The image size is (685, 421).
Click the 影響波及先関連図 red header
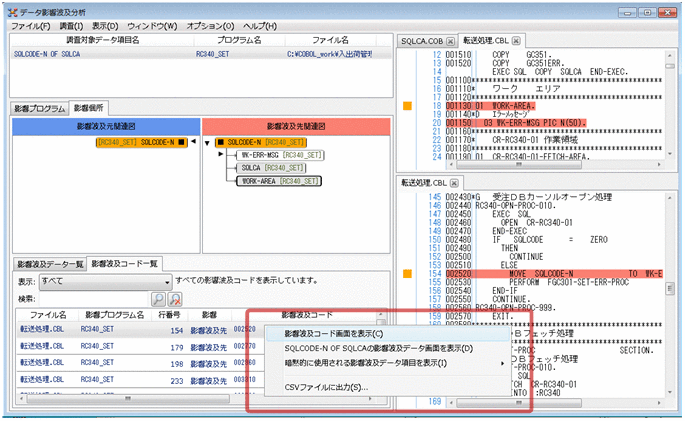coord(296,127)
